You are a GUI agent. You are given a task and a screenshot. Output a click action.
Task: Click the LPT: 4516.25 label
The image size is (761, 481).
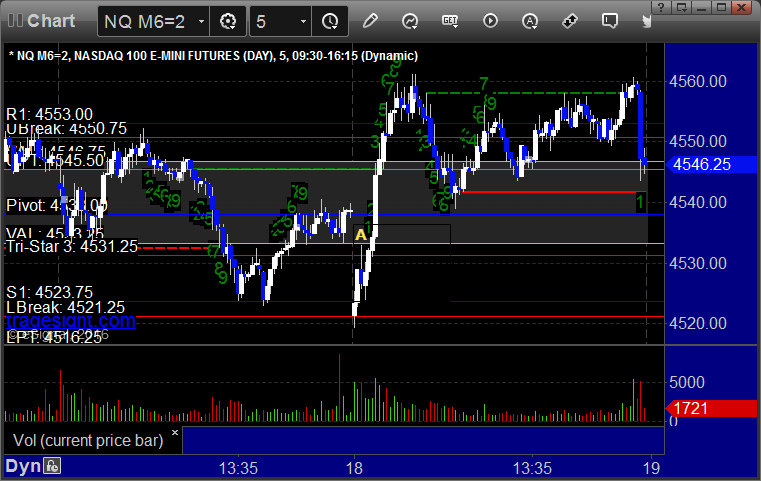pyautogui.click(x=54, y=337)
